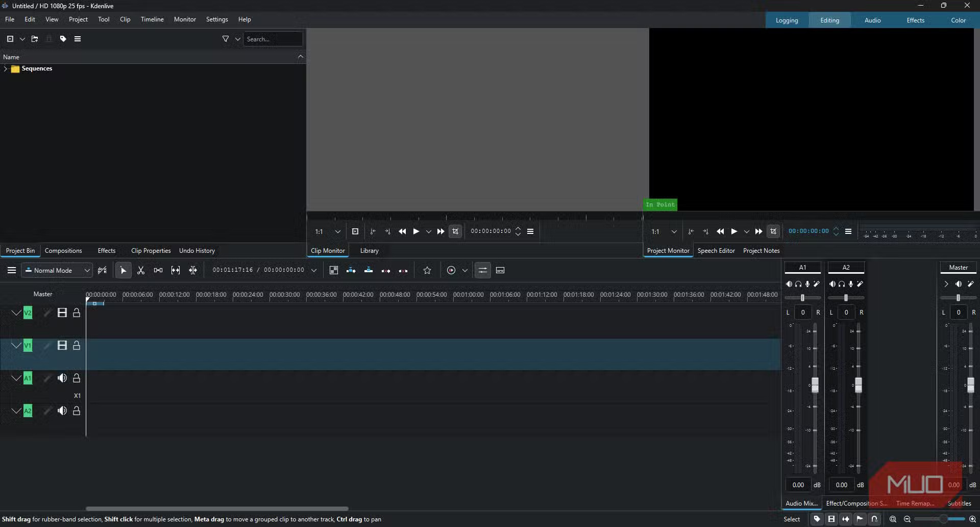Rewind the Clip Monitor
Screen dimensions: 980x527
tap(402, 231)
